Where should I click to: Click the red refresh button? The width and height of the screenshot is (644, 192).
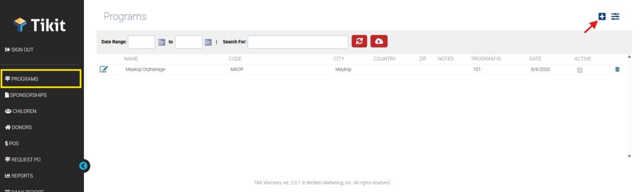[x=359, y=41]
